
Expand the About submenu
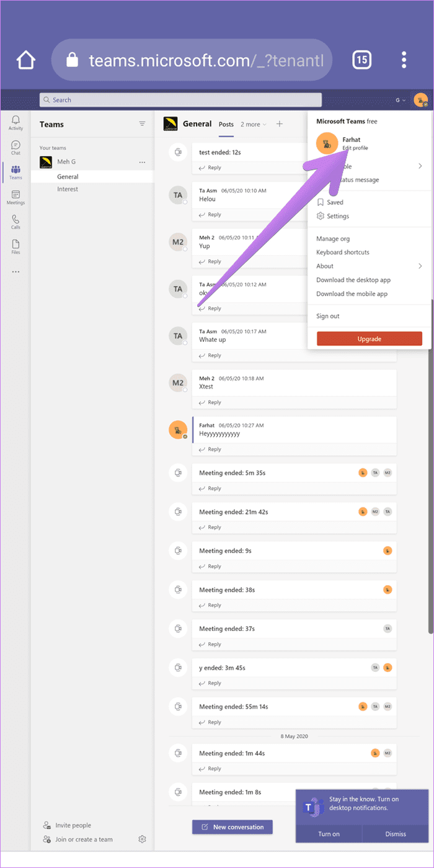[x=369, y=266]
